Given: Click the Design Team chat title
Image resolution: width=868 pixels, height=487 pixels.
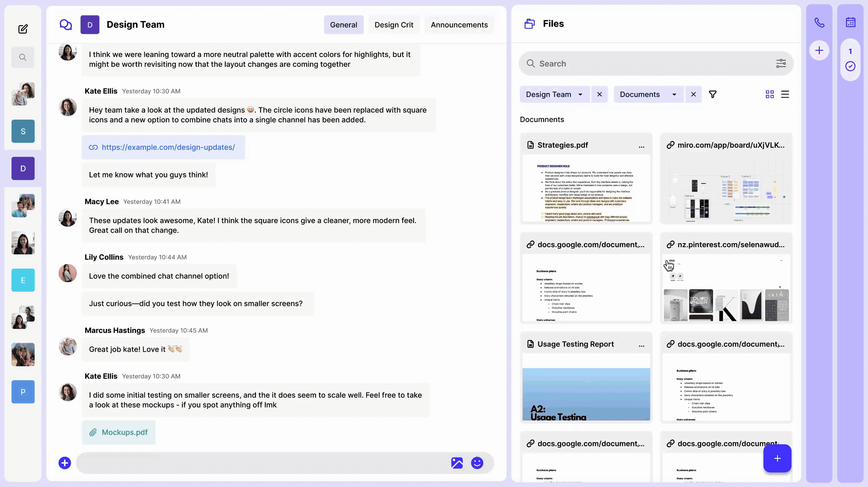Looking at the screenshot, I should point(136,24).
